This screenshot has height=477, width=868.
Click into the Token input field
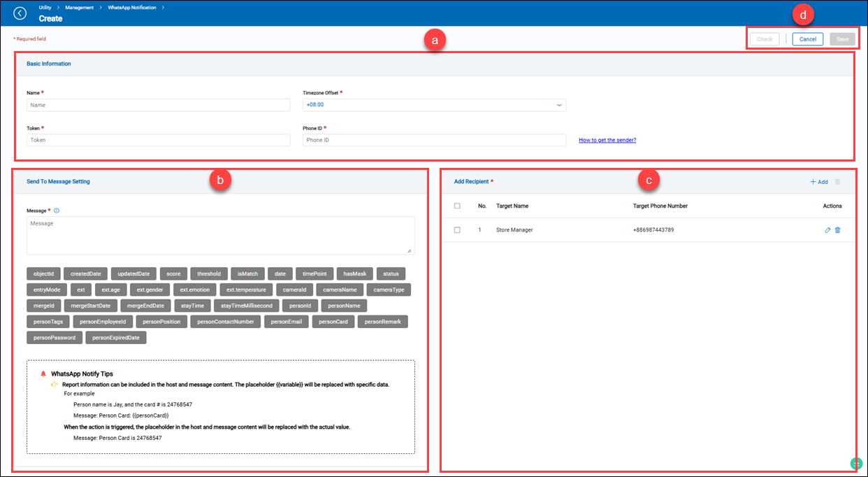pos(158,140)
